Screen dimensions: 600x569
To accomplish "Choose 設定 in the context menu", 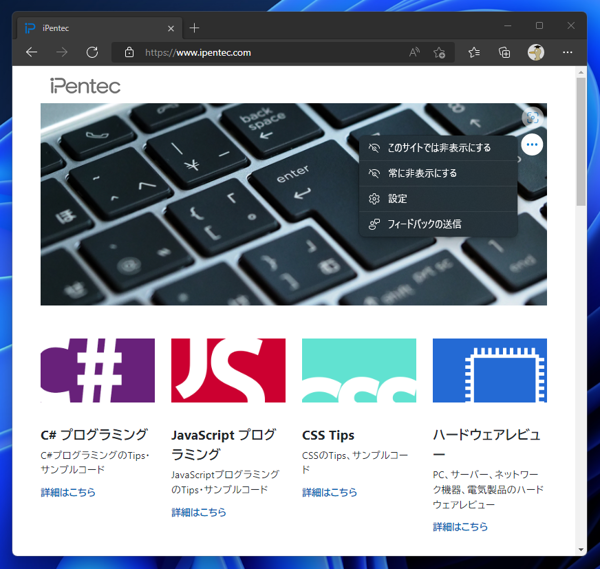I will [x=438, y=199].
